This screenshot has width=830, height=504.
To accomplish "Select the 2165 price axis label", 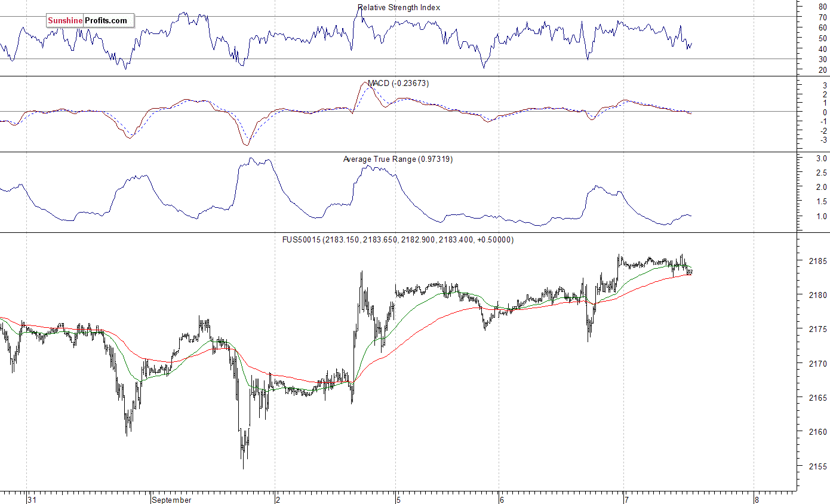I will (819, 398).
